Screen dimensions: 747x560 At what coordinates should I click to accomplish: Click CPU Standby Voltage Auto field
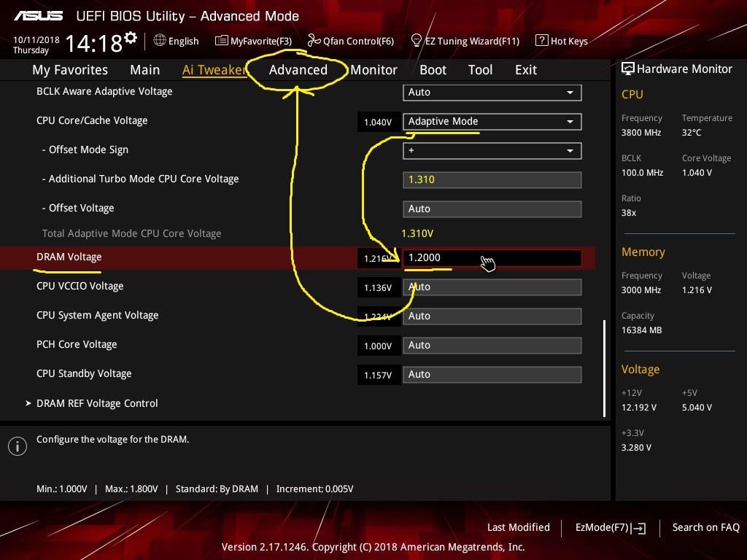[x=492, y=374]
